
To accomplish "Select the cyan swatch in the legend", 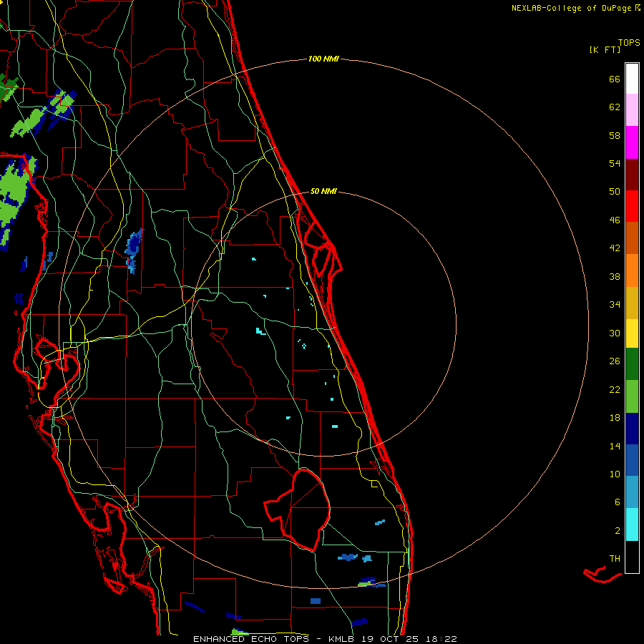I will click(632, 525).
